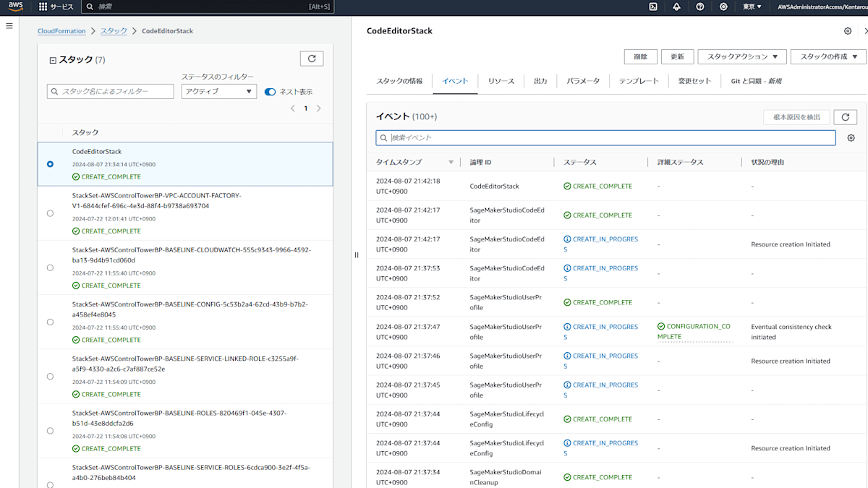Follow the CloudFormation breadcrumb link
The image size is (868, 488).
[61, 31]
